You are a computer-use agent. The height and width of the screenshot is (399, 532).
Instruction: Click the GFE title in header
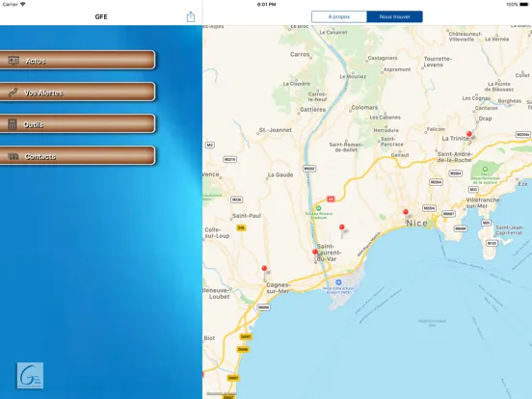101,16
